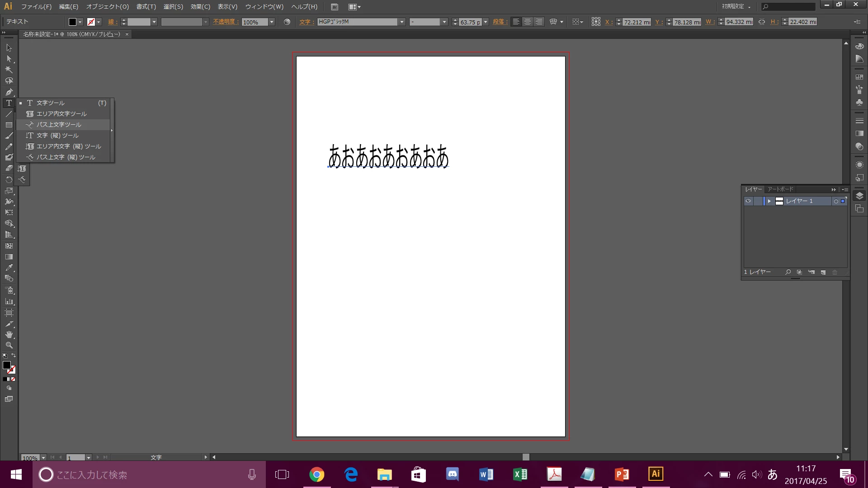Select the Pen tool

click(9, 92)
